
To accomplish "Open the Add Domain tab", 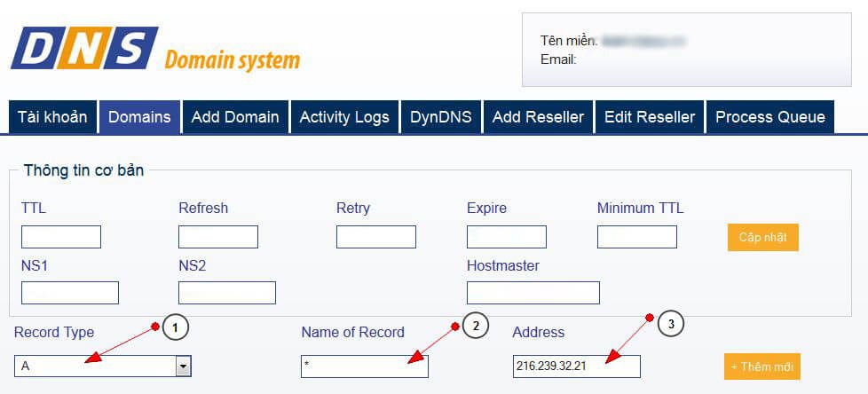I will [235, 117].
